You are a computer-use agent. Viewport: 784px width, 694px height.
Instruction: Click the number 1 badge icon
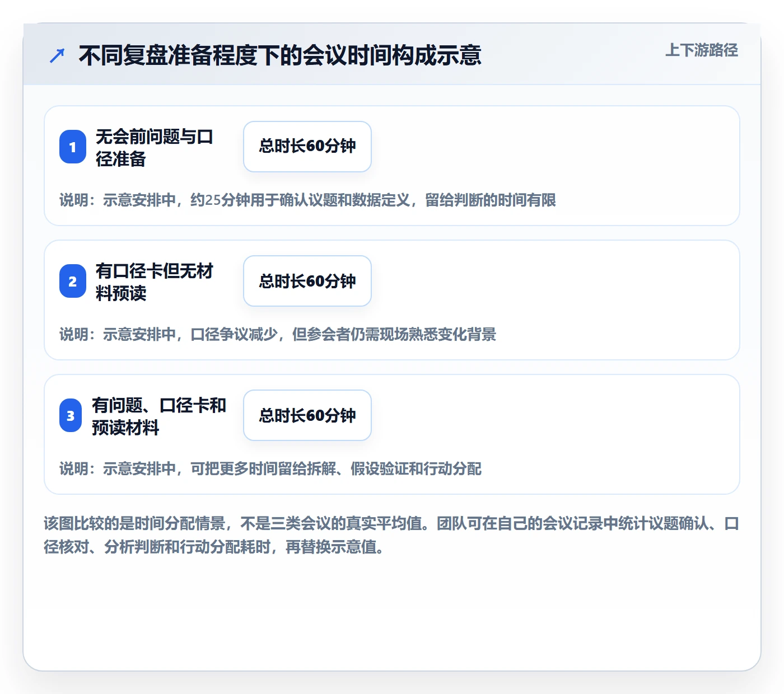73,147
